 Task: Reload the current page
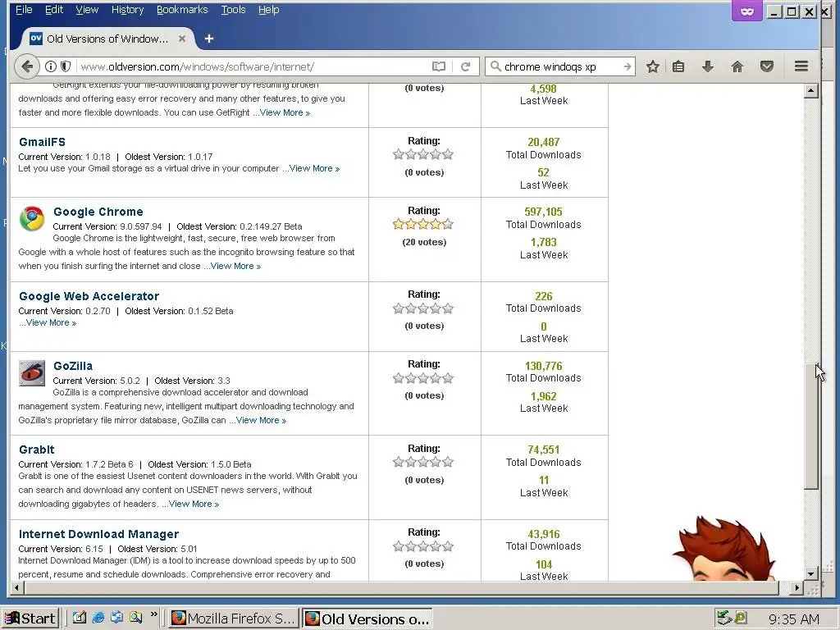pos(466,66)
